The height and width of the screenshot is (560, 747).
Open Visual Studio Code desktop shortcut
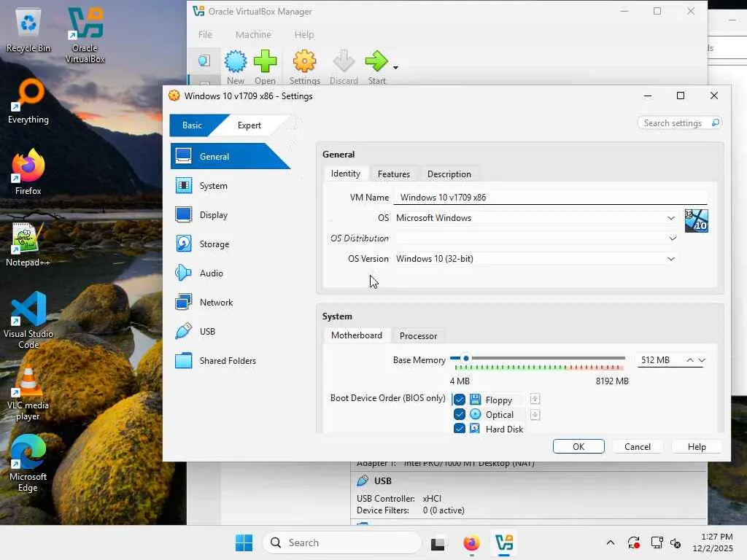click(28, 321)
